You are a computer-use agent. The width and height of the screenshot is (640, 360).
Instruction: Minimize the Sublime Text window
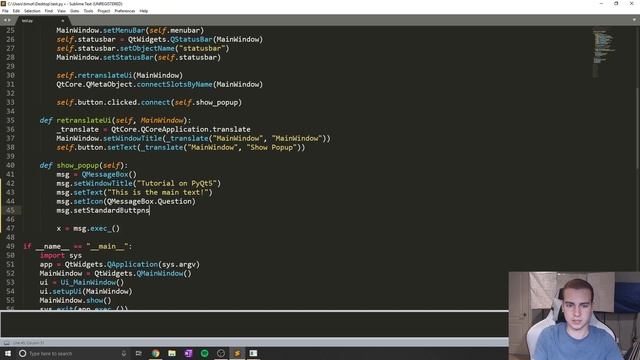[601, 3]
